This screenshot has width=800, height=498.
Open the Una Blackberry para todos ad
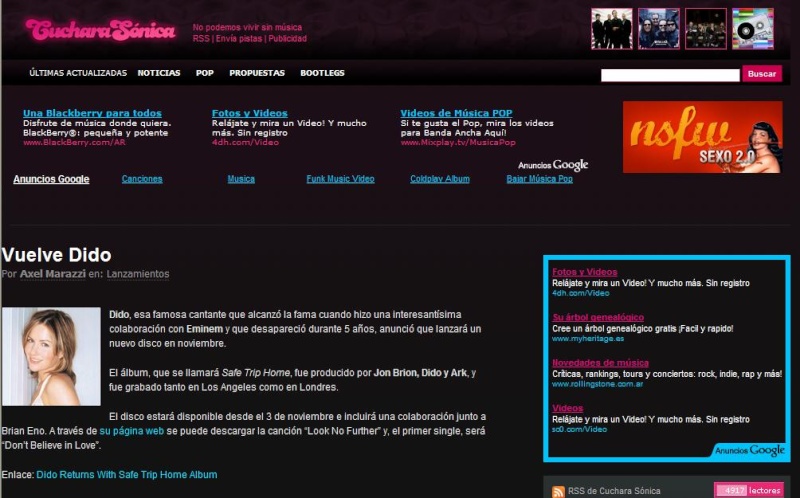92,113
